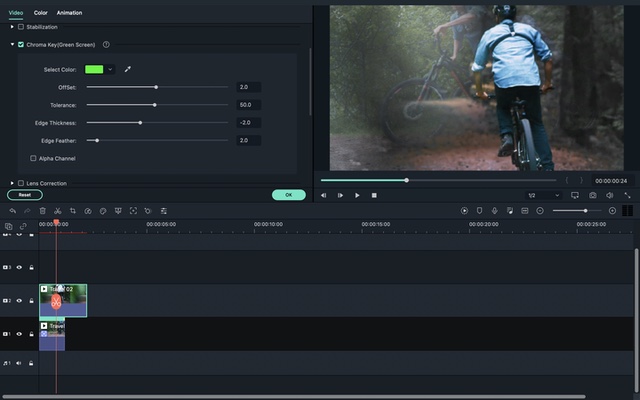Open the Select Color dropdown arrow

point(110,69)
